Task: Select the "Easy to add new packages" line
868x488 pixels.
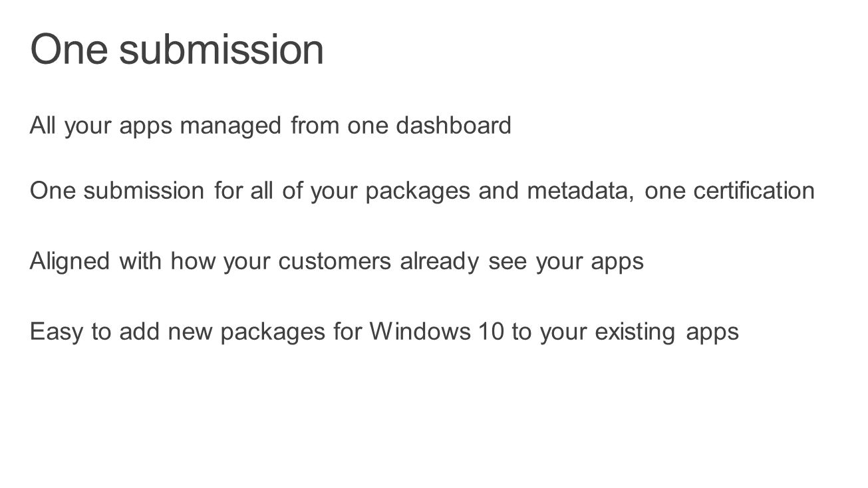Action: coord(384,331)
